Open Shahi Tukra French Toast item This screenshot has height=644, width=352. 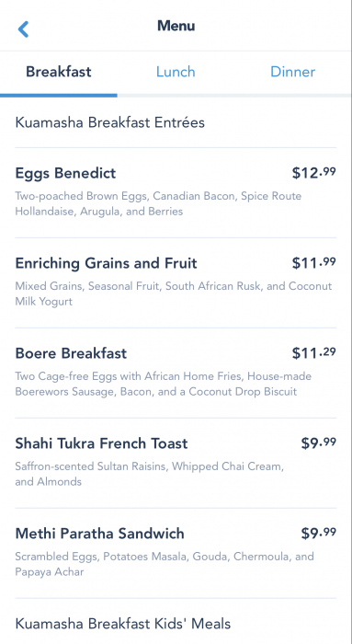click(x=176, y=463)
